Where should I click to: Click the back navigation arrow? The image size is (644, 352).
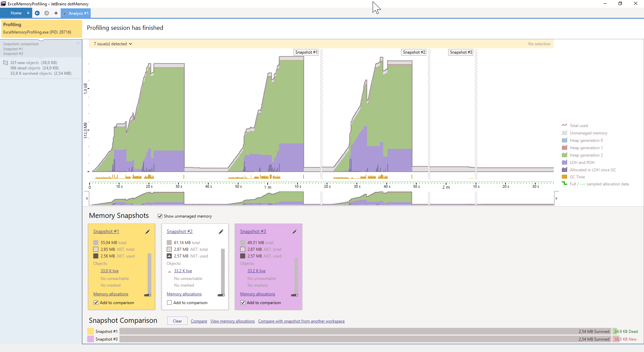coord(37,13)
